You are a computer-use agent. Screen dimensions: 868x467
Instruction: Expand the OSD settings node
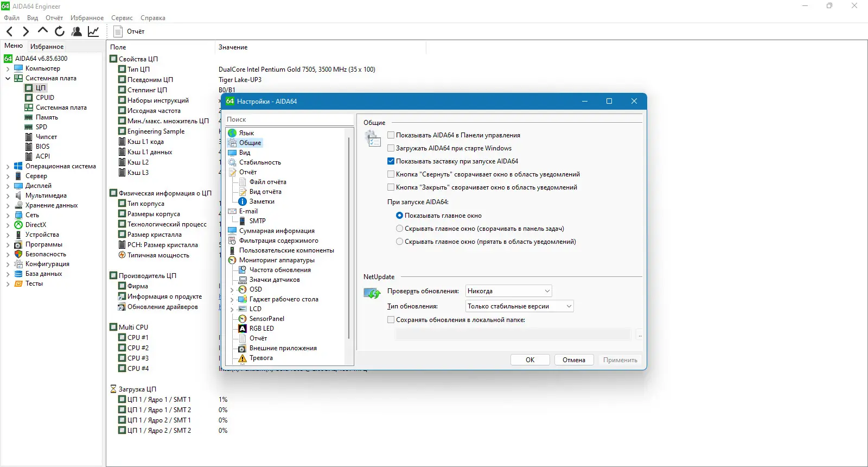(x=232, y=289)
